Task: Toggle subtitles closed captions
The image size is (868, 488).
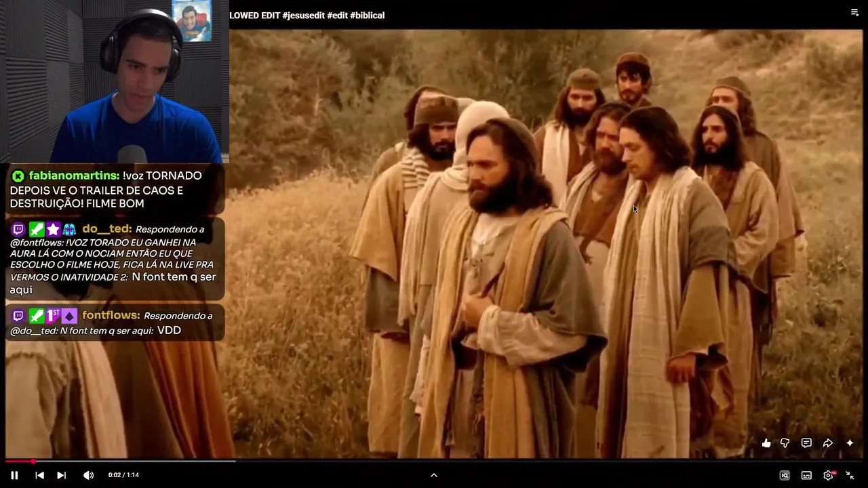Action: pos(806,475)
